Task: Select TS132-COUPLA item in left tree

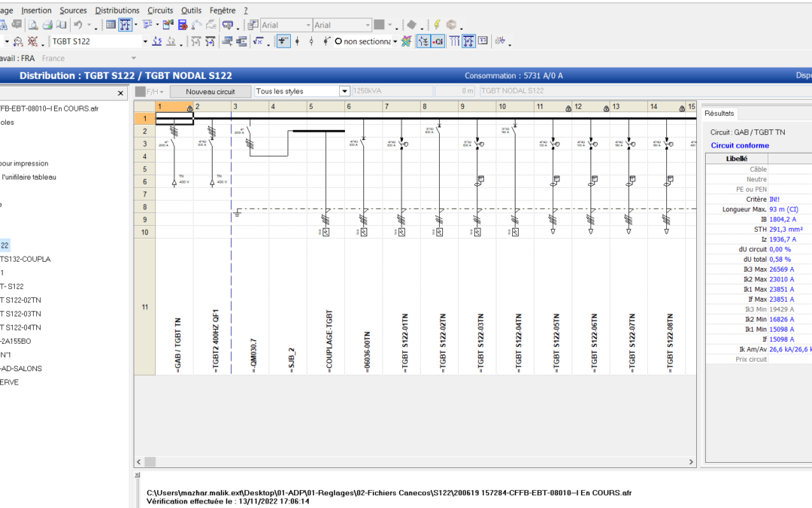Action: pos(26,259)
